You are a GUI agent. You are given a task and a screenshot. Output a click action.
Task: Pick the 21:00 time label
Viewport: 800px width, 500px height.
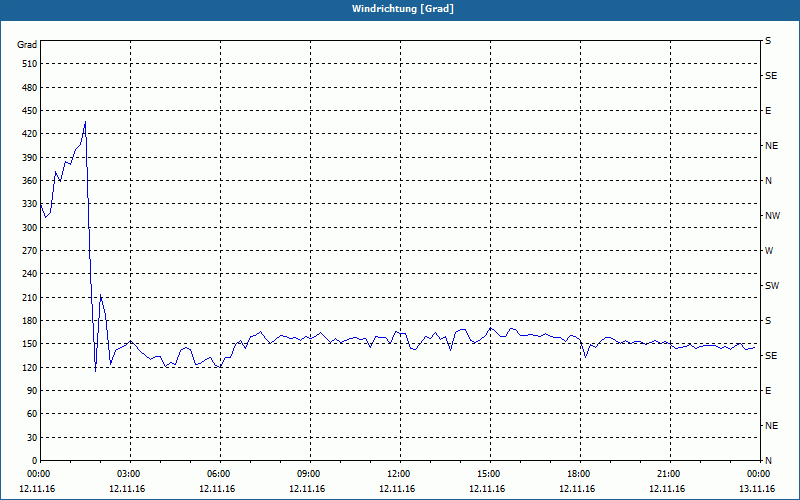(668, 474)
